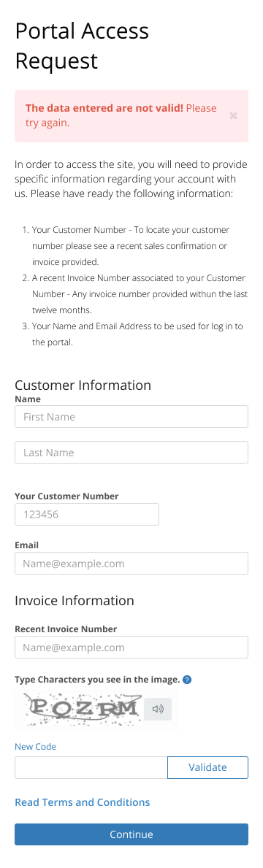Click the Your Customer Number label
The image size is (263, 868).
point(66,496)
